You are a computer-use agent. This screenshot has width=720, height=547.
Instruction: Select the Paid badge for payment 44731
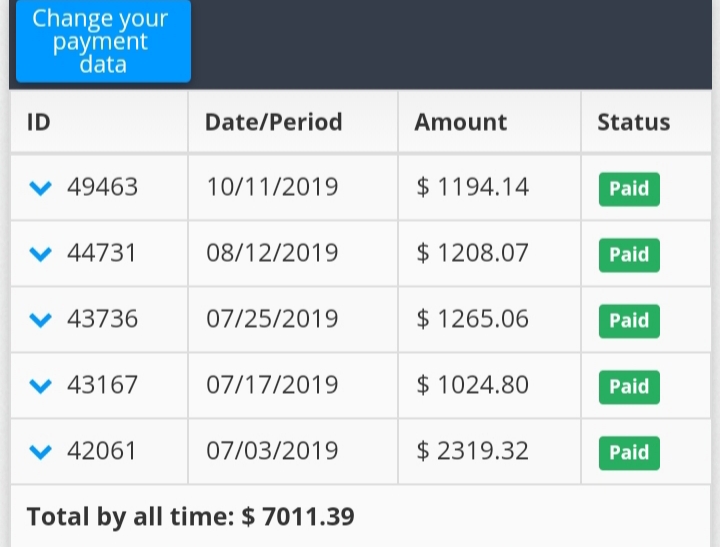coord(629,255)
